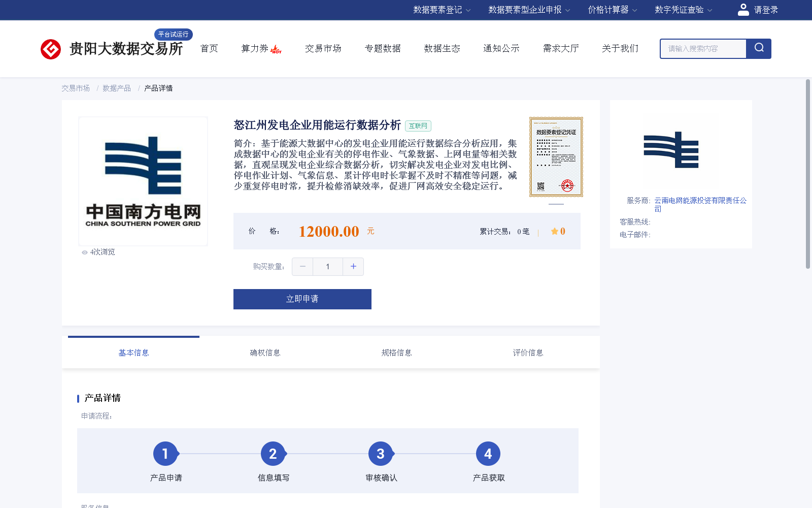Open the 关于我们 menu item

click(x=620, y=48)
